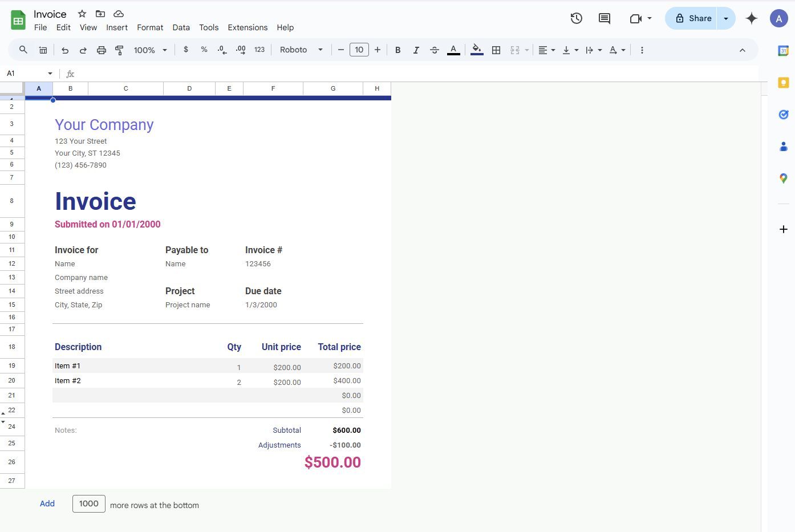Open the Extensions menu

pos(248,27)
